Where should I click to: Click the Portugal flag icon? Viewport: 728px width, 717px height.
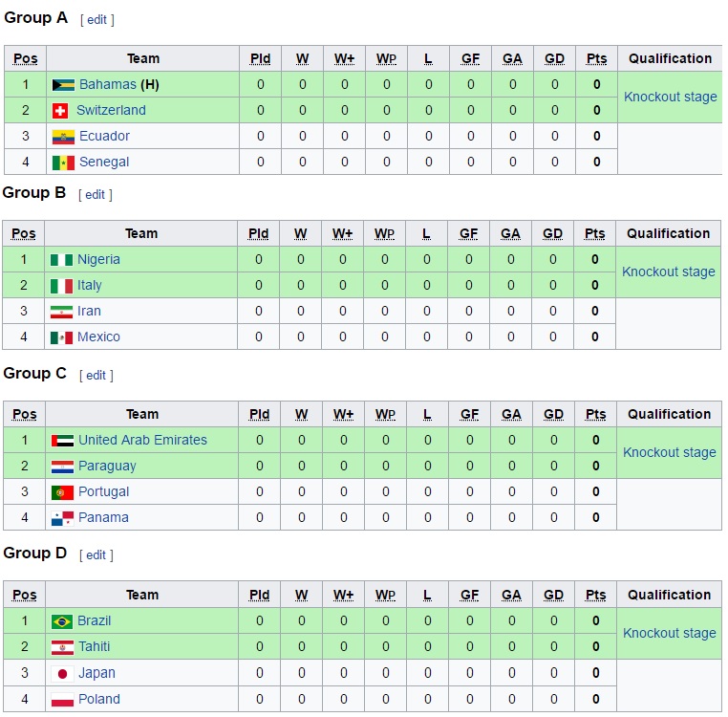(62, 492)
